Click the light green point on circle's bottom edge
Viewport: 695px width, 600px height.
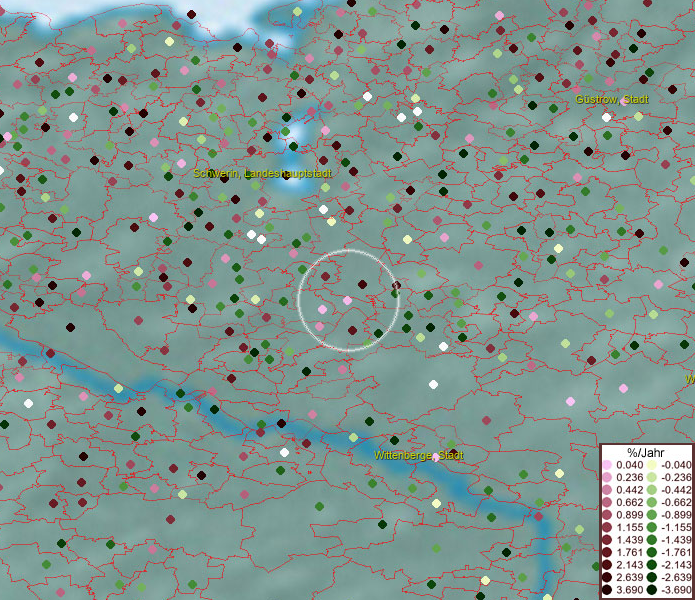[367, 345]
